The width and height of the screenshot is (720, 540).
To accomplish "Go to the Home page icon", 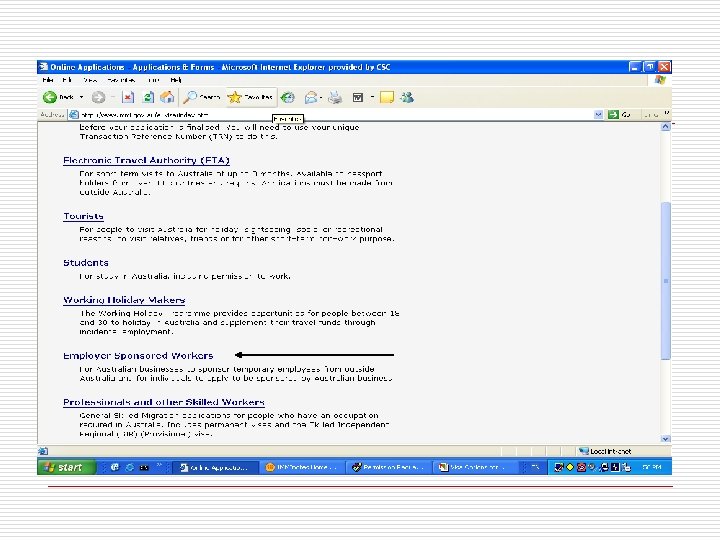I will tap(167, 97).
